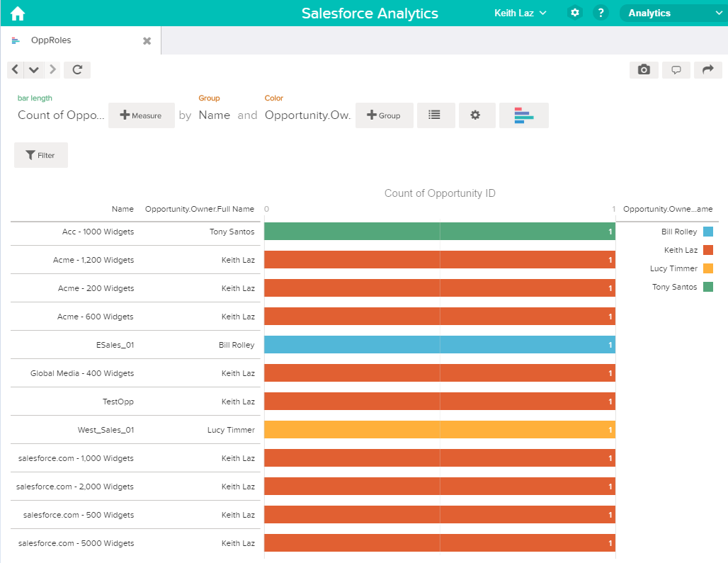This screenshot has height=563, width=728.
Task: Click the Opportunity.Ow. color grouping
Action: pos(307,115)
